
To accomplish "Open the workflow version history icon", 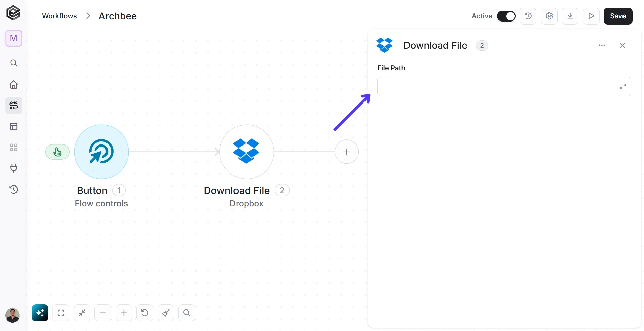I will point(528,16).
